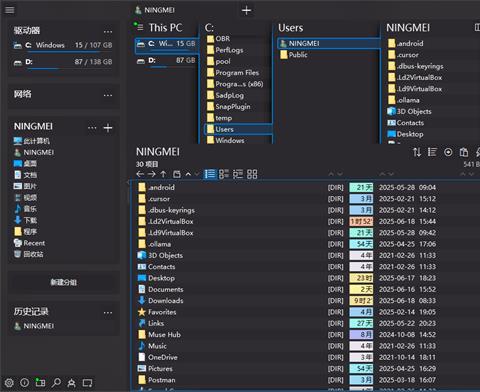
Task: Toggle the pane layout icon with green dot
Action: coord(40,382)
